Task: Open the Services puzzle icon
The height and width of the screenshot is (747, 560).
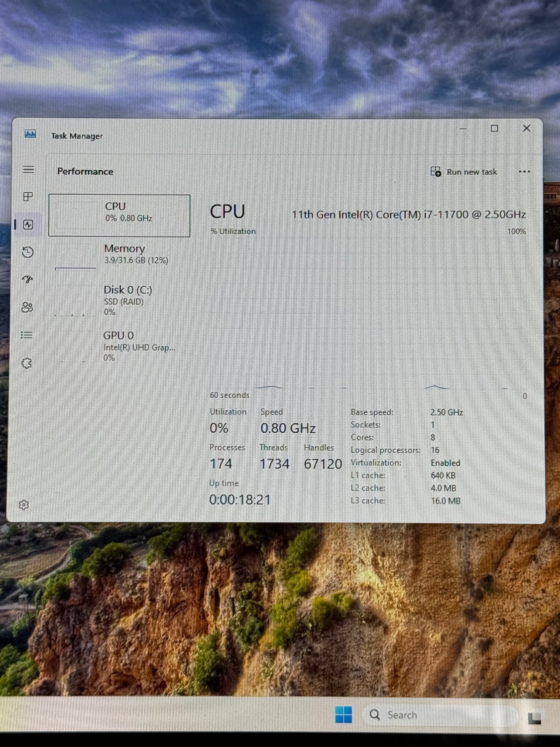Action: tap(27, 363)
